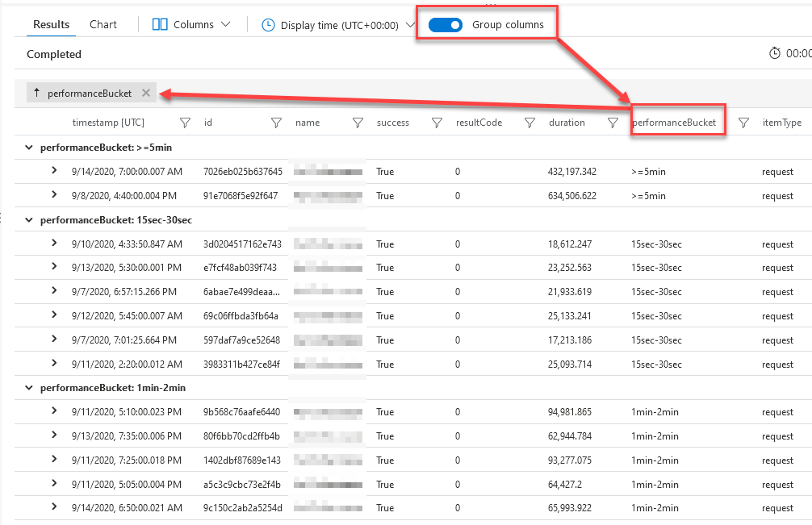The width and height of the screenshot is (812, 525).
Task: Open the resultCode column filter
Action: tap(529, 123)
